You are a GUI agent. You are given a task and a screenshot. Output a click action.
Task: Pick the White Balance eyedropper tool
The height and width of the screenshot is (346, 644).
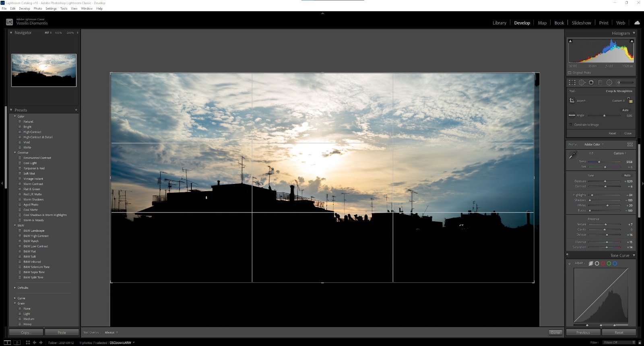(573, 155)
